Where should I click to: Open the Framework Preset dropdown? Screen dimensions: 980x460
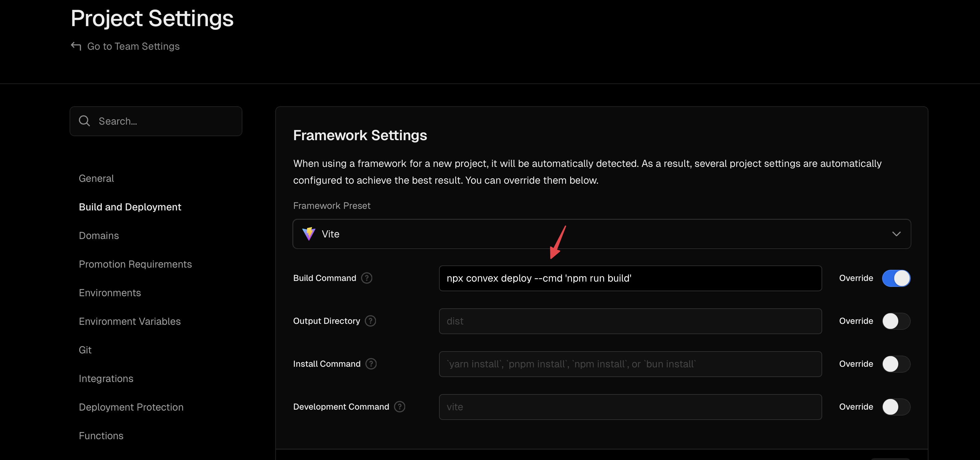tap(602, 234)
